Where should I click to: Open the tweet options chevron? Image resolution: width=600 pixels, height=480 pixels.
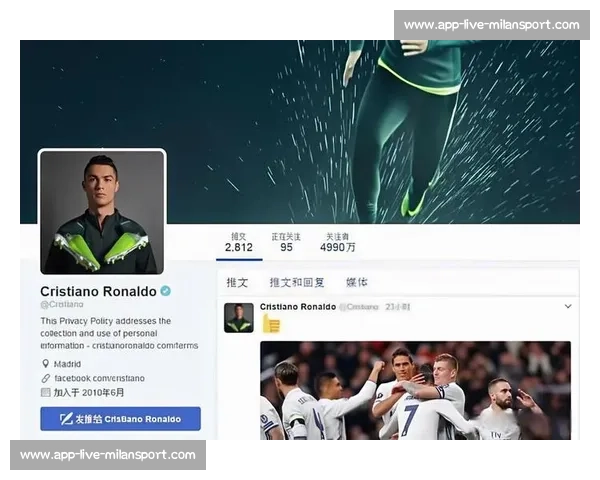point(568,306)
